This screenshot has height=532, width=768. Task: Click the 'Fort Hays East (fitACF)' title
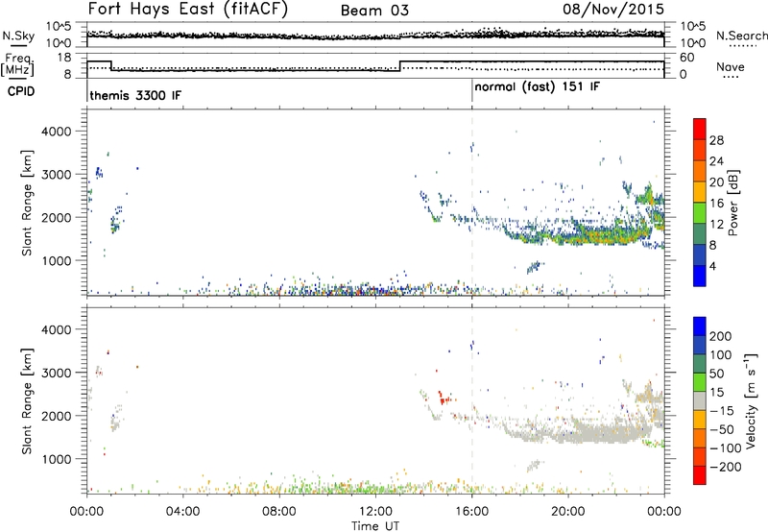188,9
